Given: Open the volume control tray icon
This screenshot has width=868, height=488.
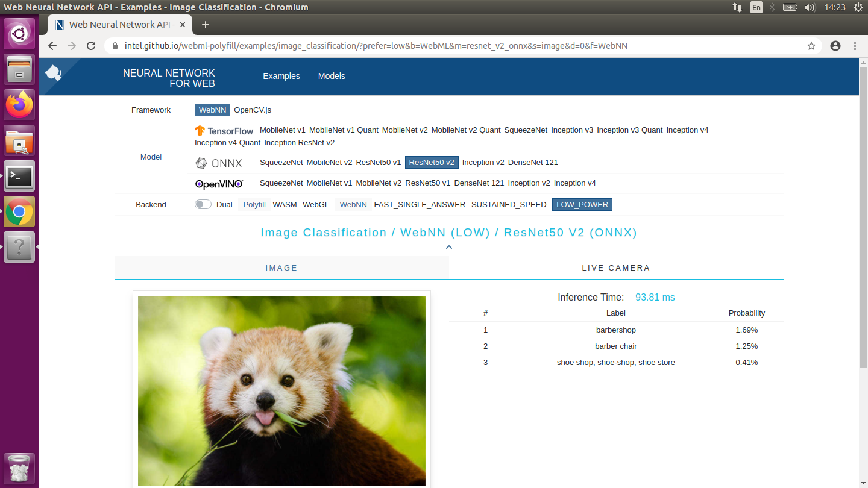Looking at the screenshot, I should pos(810,7).
